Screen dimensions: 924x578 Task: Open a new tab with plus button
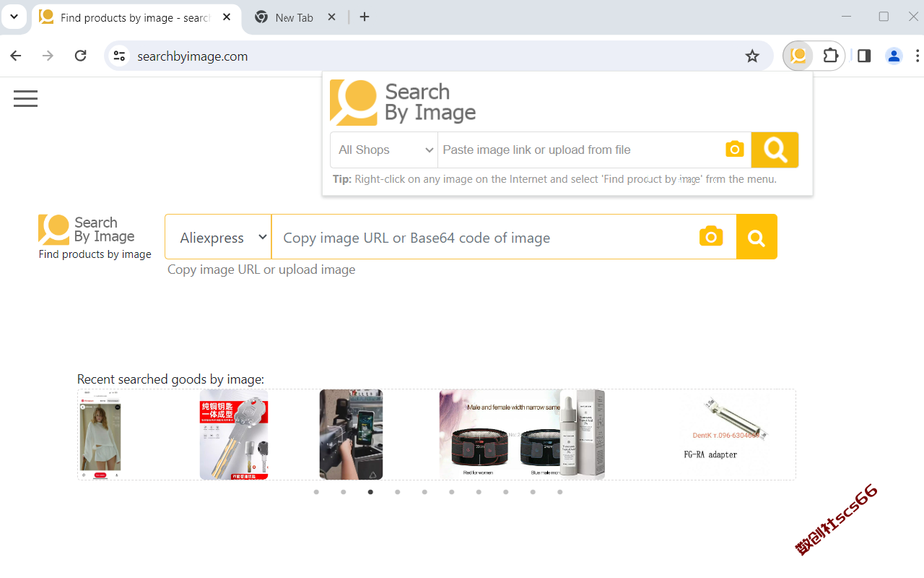(365, 17)
